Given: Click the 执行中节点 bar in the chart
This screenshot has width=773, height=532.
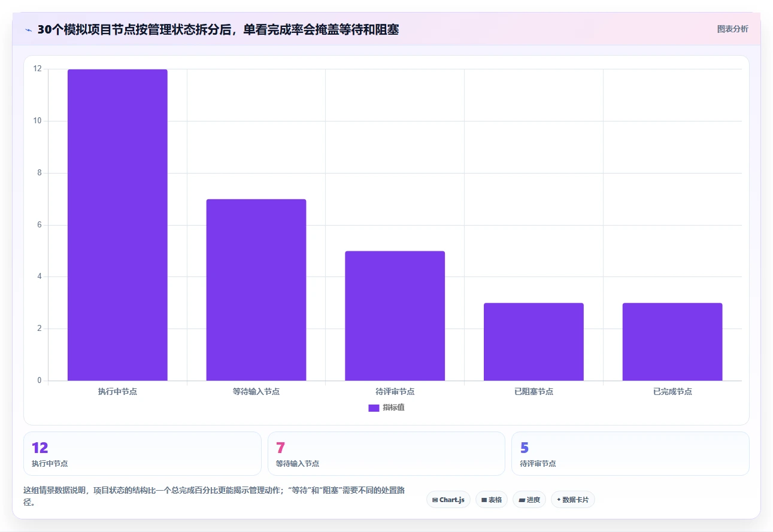Looking at the screenshot, I should click(117, 225).
